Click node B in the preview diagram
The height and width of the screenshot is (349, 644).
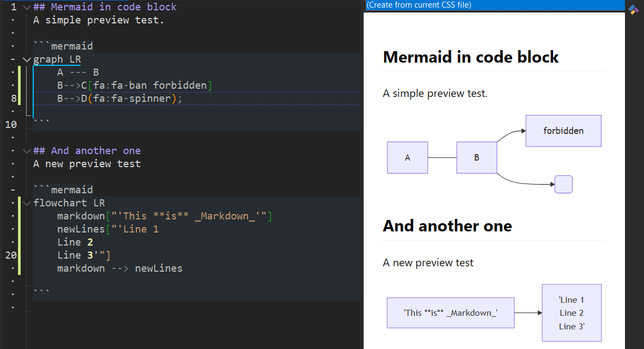pos(476,158)
